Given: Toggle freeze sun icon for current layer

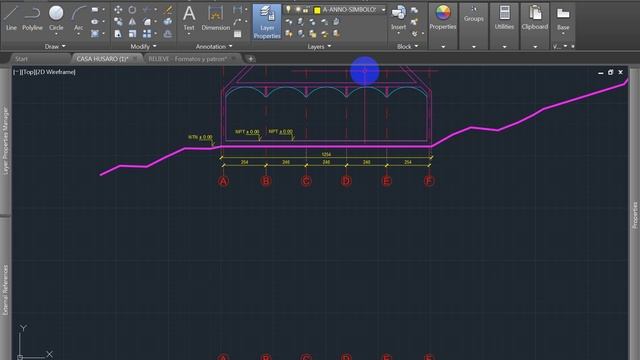Looking at the screenshot, I should pyautogui.click(x=298, y=9).
